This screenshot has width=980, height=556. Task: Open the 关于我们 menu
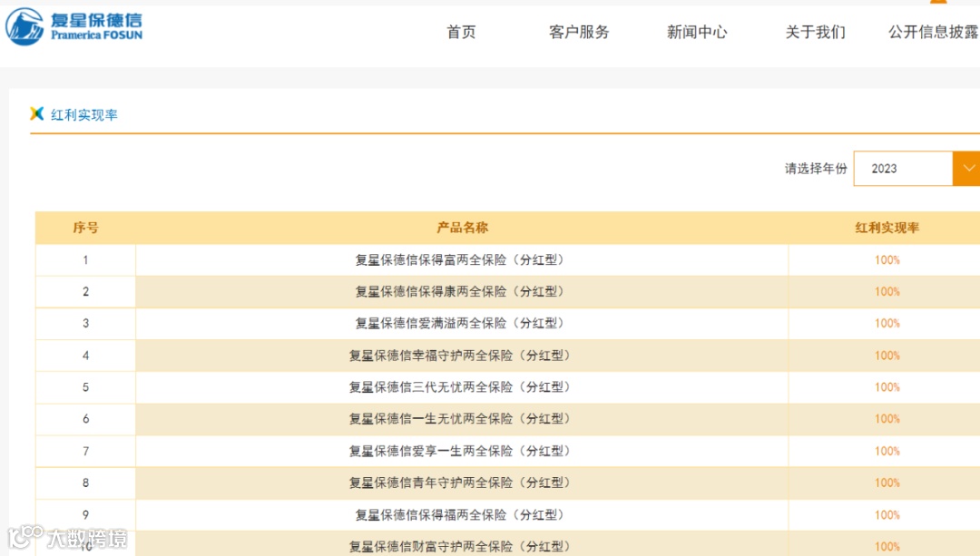coord(815,32)
